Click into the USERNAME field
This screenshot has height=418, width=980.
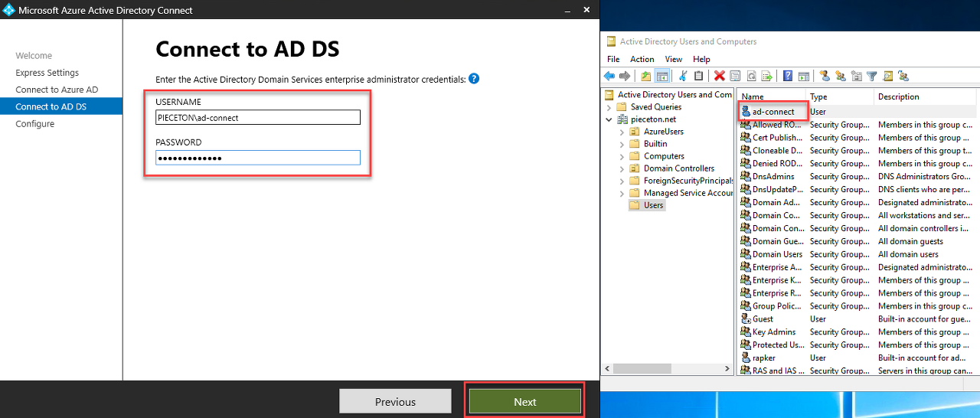257,117
